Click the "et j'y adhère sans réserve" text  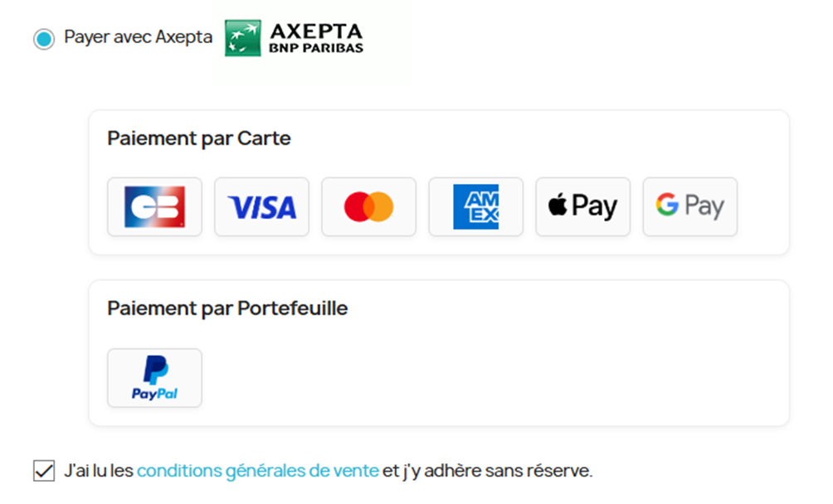point(488,471)
